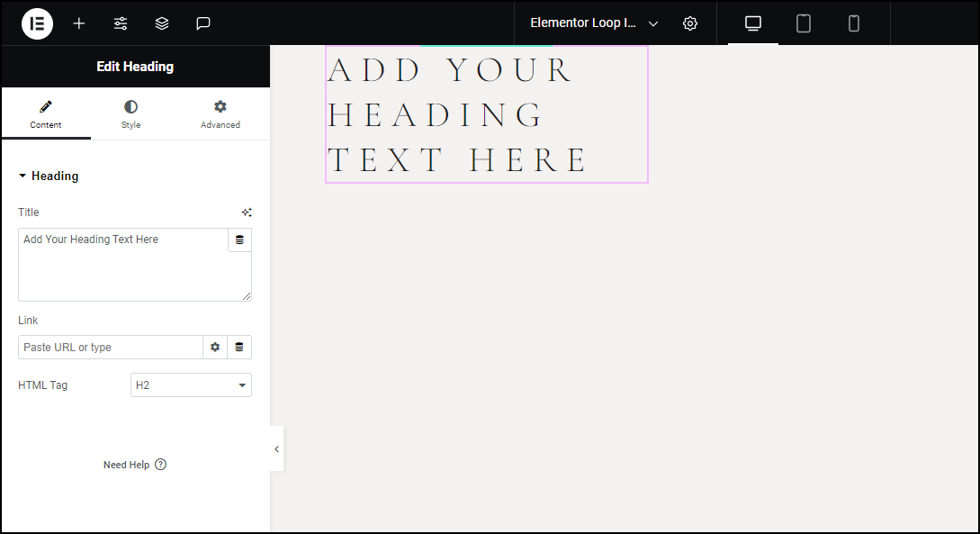Click the AI sparkle icon beside Title

(x=247, y=213)
